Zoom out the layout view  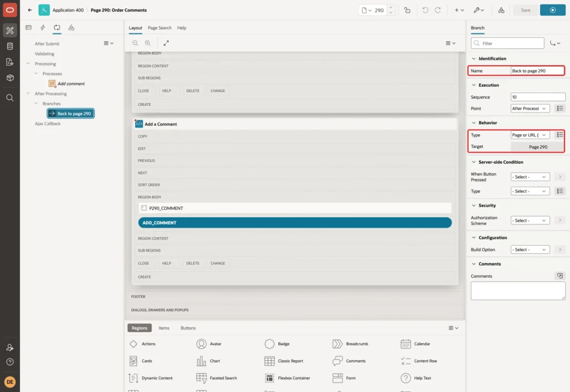(135, 43)
